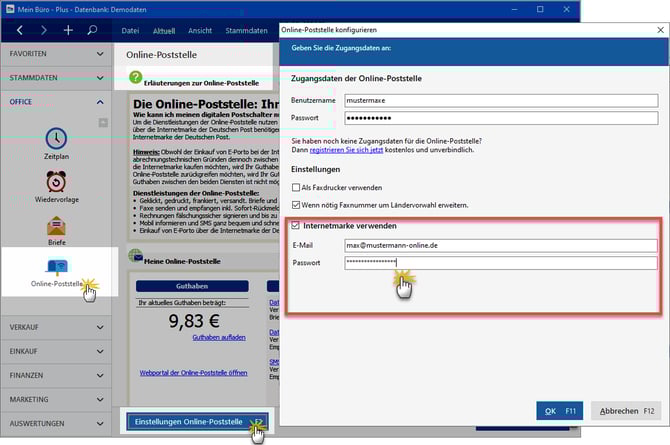Screen dimensions: 670x445
Task: Click the forward navigation arrow
Action: click(x=44, y=30)
